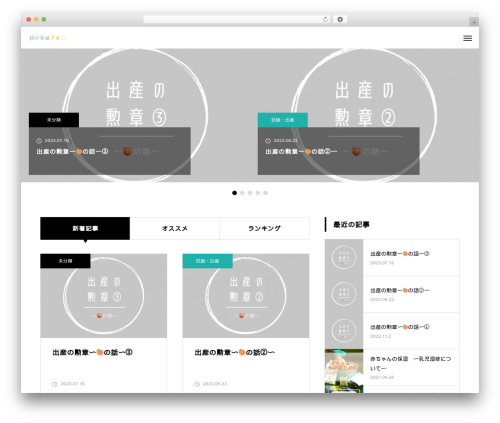This screenshot has width=500, height=423.
Task: Switch to the 新着記事 tab
Action: coord(85,228)
